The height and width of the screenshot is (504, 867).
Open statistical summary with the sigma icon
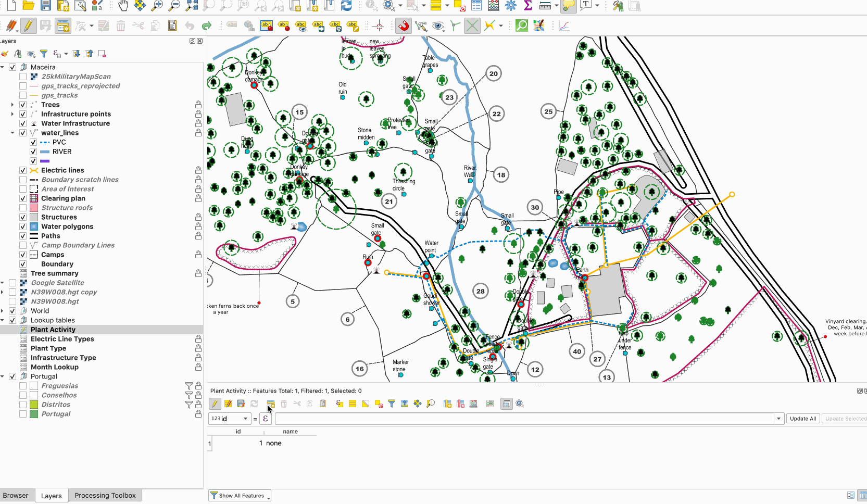pos(528,6)
